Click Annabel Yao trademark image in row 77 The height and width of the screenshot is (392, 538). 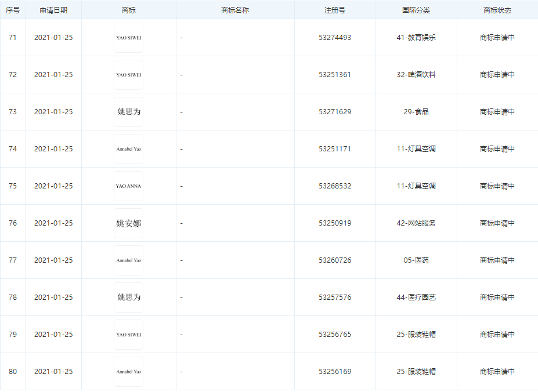[128, 260]
